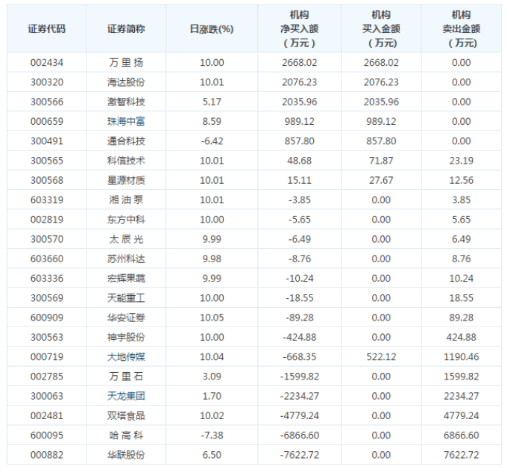Select stock code 603319 cell
508x472 pixels.
pyautogui.click(x=47, y=200)
